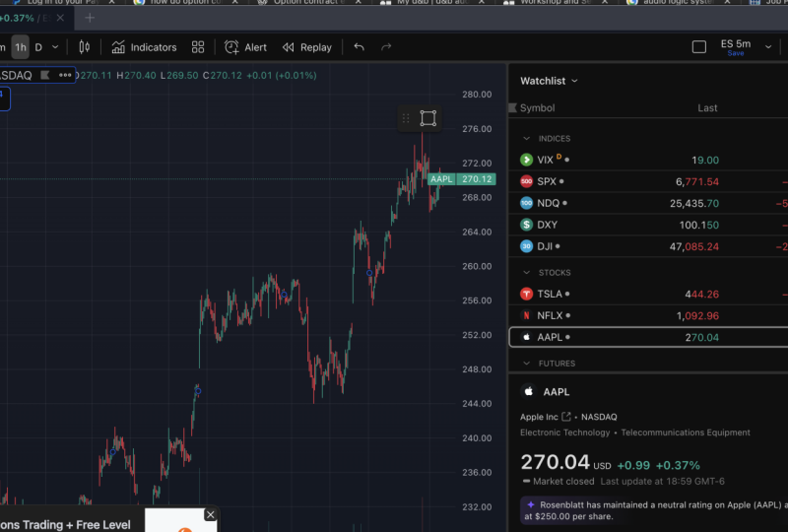Click the SPX red 500 logo
This screenshot has height=532, width=788.
coord(526,181)
